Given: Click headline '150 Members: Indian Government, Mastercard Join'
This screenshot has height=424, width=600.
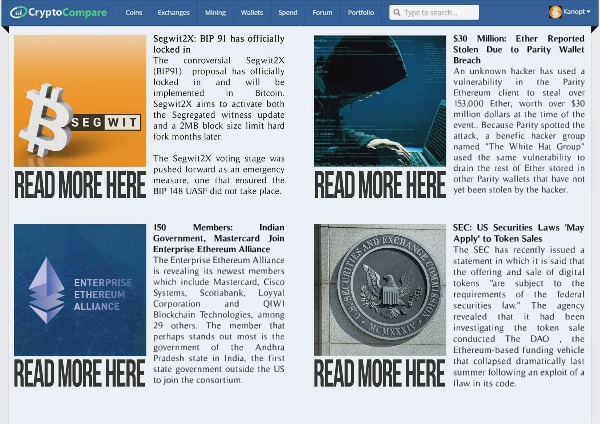Looking at the screenshot, I should pyautogui.click(x=219, y=238).
